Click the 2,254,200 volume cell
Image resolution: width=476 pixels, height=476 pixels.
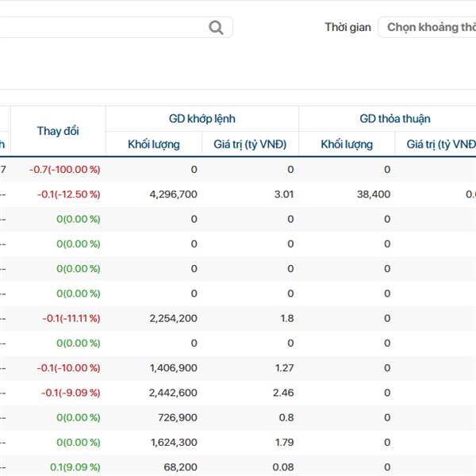[x=173, y=318]
